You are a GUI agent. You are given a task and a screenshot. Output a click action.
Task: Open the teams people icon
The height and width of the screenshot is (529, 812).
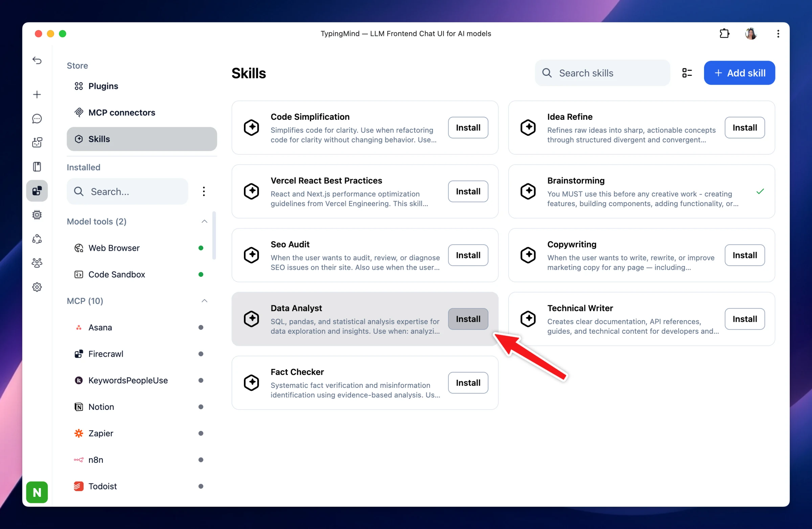tap(37, 263)
